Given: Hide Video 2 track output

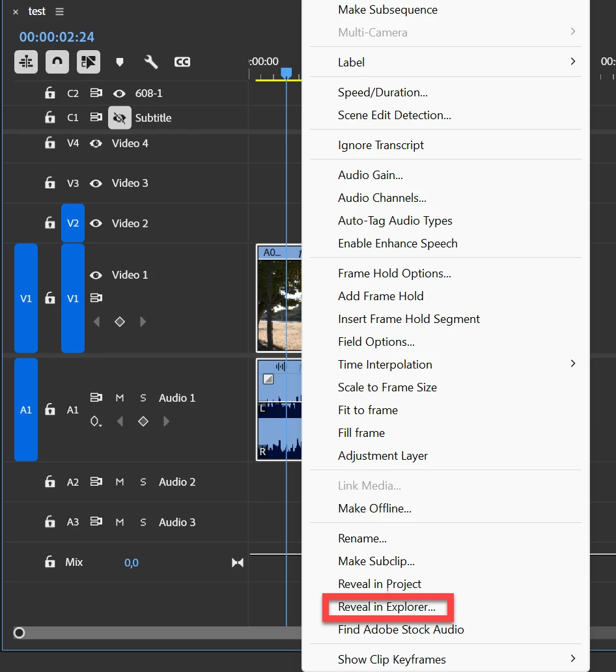Looking at the screenshot, I should tap(96, 223).
